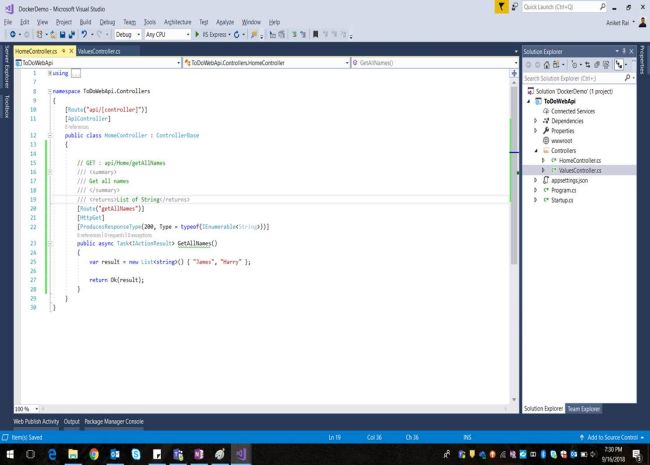The width and height of the screenshot is (650, 465).
Task: Select the wwwroot folder in Solution Explorer
Action: (x=561, y=140)
